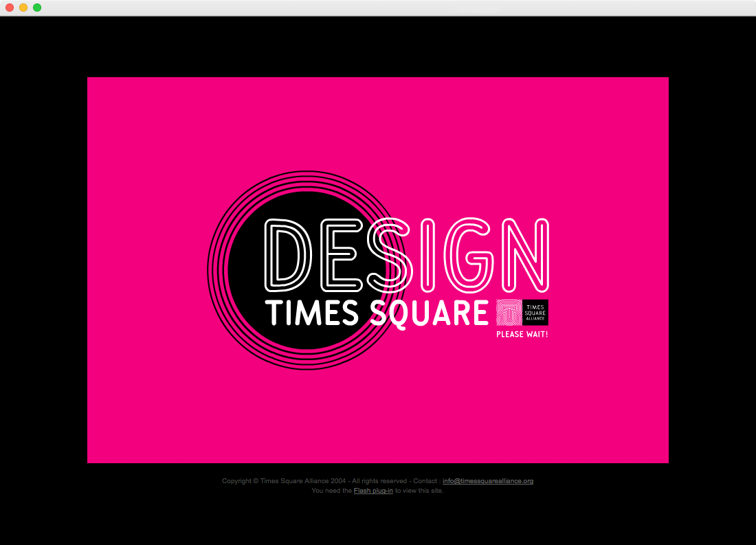
Task: Minimize the window using the yellow button
Action: pyautogui.click(x=23, y=8)
